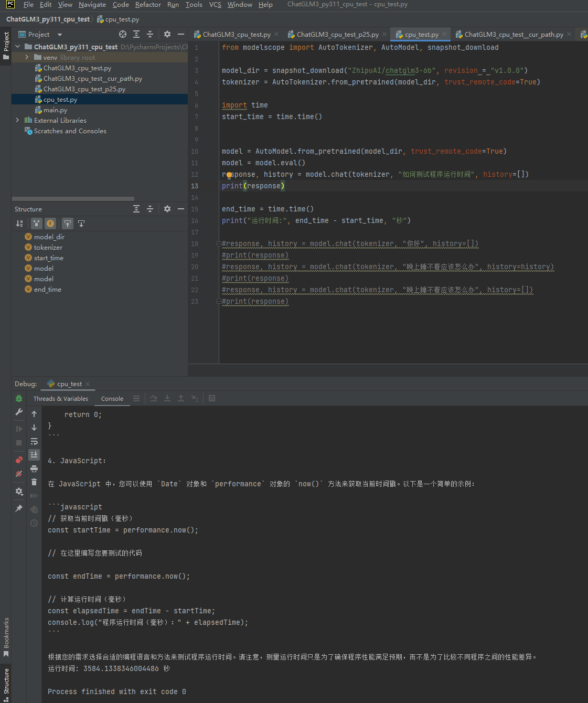Select tokenizer variable in Structure panel
Image resolution: width=588 pixels, height=703 pixels.
click(48, 248)
